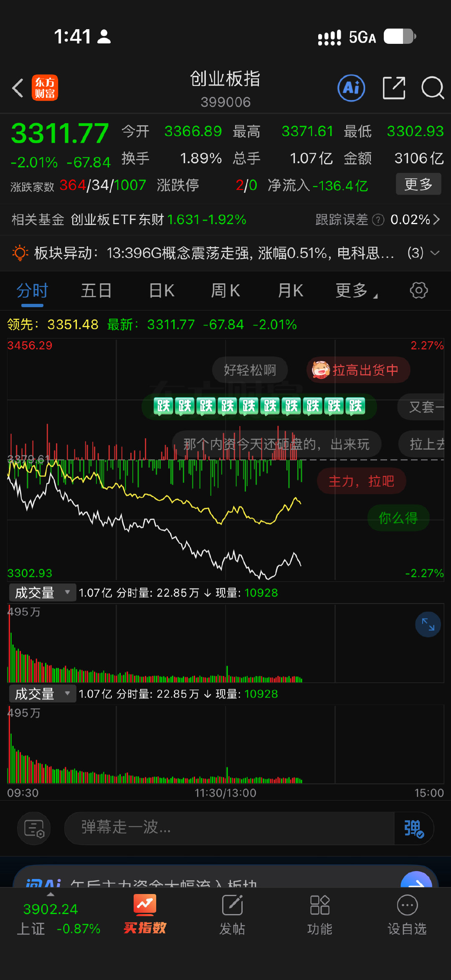Tap the 发帖 edit icon
Screen dimensions: 451x980
[233, 905]
